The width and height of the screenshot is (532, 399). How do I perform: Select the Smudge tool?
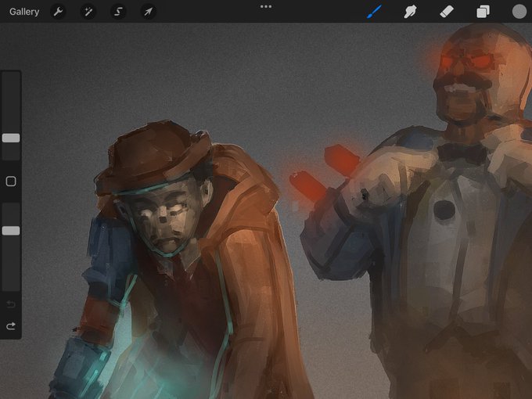410,12
